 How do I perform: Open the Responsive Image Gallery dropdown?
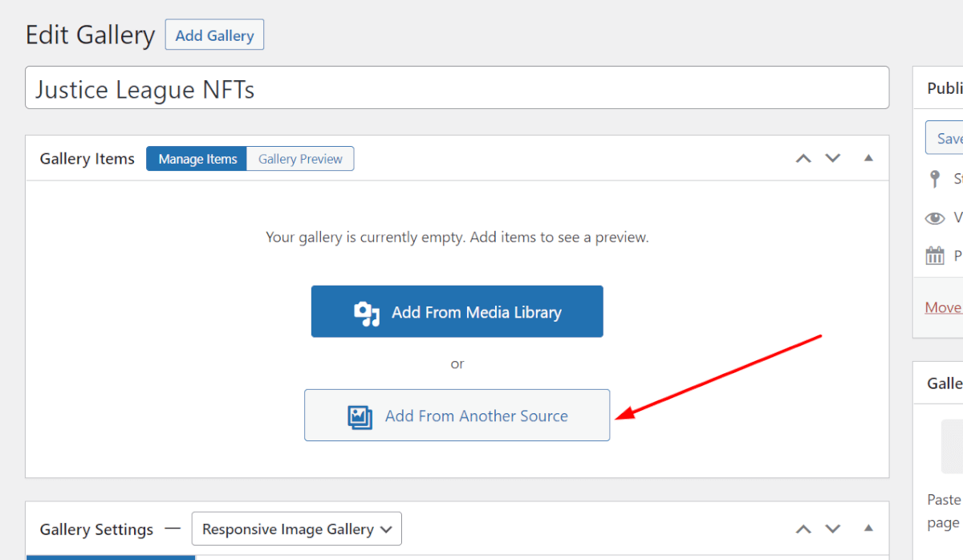click(x=297, y=529)
